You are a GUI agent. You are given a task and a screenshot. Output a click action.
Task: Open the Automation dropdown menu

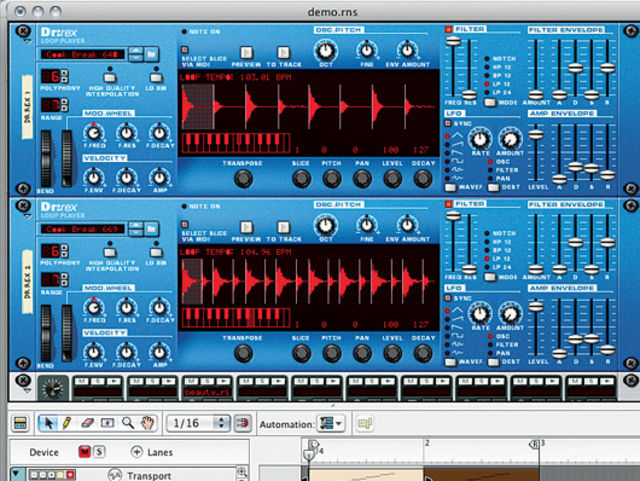point(331,423)
